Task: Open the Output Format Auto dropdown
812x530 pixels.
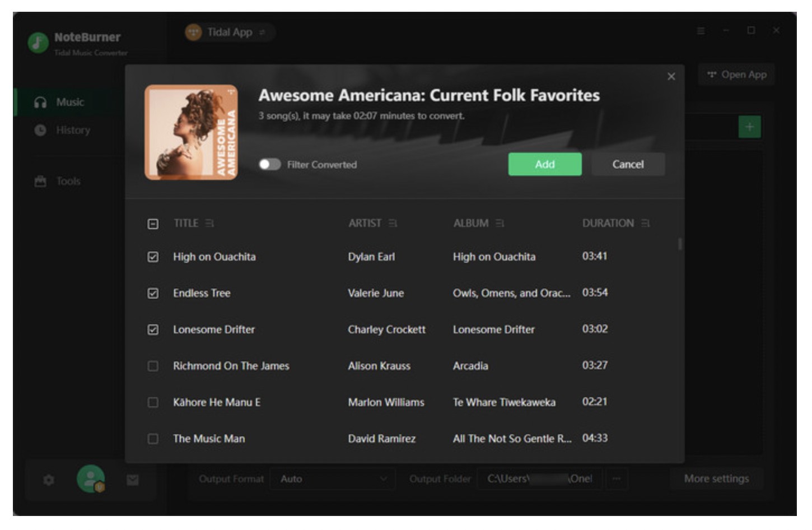Action: click(x=333, y=479)
